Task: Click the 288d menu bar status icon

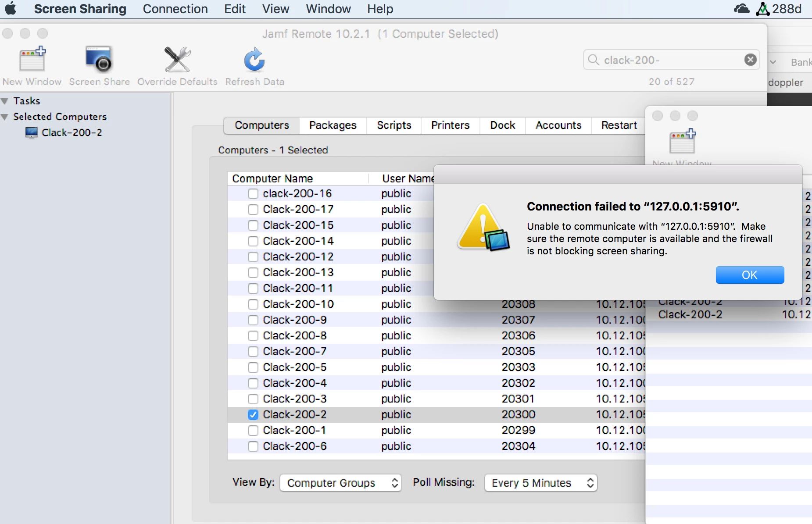Action: coord(779,9)
